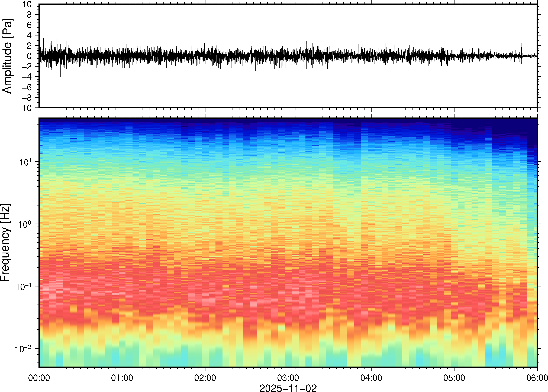The image size is (548, 392).
Task: Click the −6 amplitude tick label
Action: pos(27,87)
